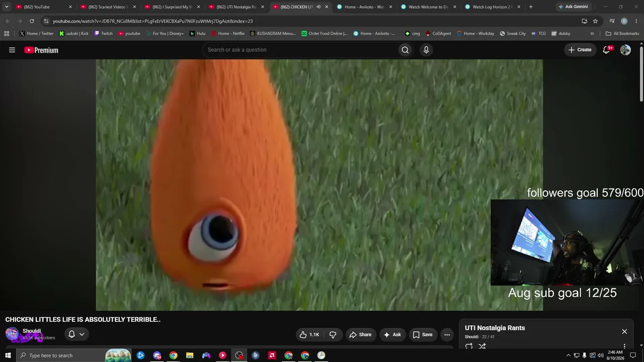
Task: Open the Windows Start menu
Action: 8,355
